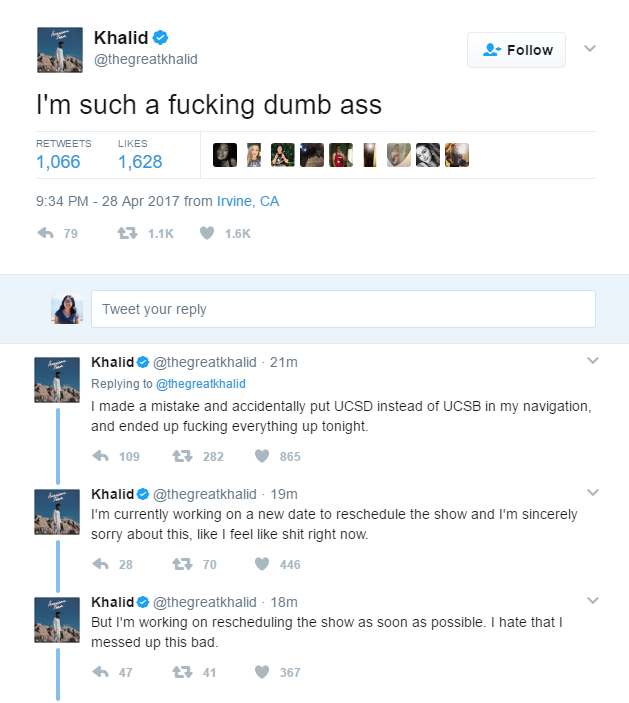Viewport: 629px width, 703px height.
Task: Like the main tweet showing 1.6K
Action: tap(207, 233)
